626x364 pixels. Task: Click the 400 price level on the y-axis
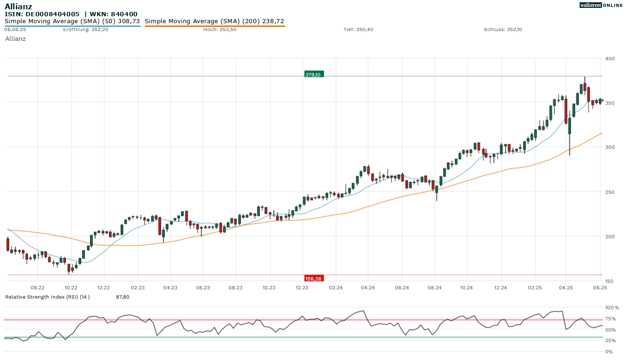tap(610, 58)
